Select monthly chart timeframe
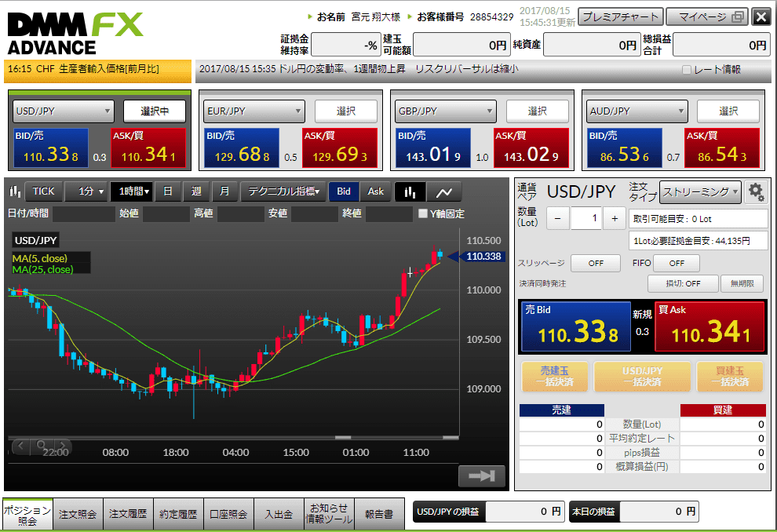The height and width of the screenshot is (532, 777). click(224, 191)
